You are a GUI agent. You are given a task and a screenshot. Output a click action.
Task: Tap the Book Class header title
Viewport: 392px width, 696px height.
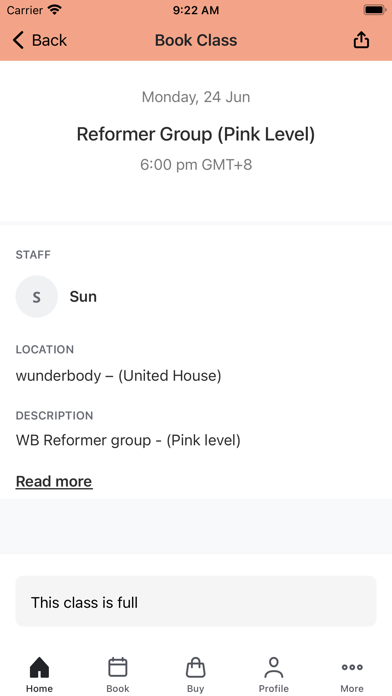pyautogui.click(x=196, y=40)
